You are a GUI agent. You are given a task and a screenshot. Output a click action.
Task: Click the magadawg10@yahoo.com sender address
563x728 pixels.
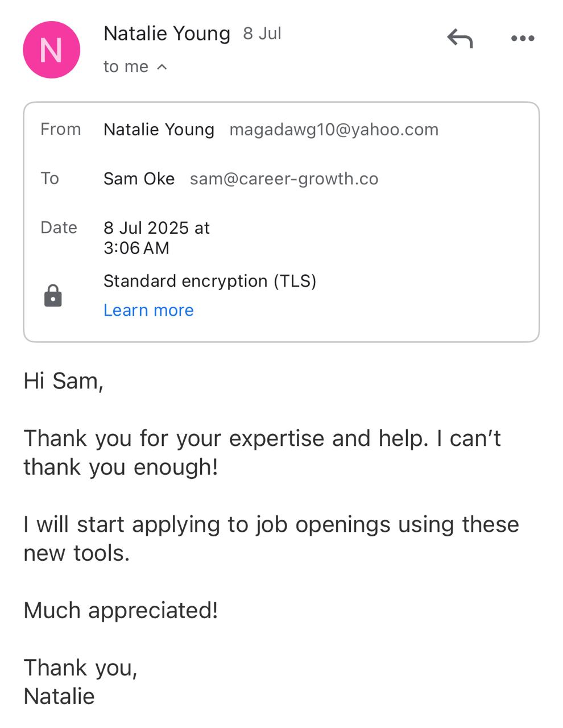point(334,129)
